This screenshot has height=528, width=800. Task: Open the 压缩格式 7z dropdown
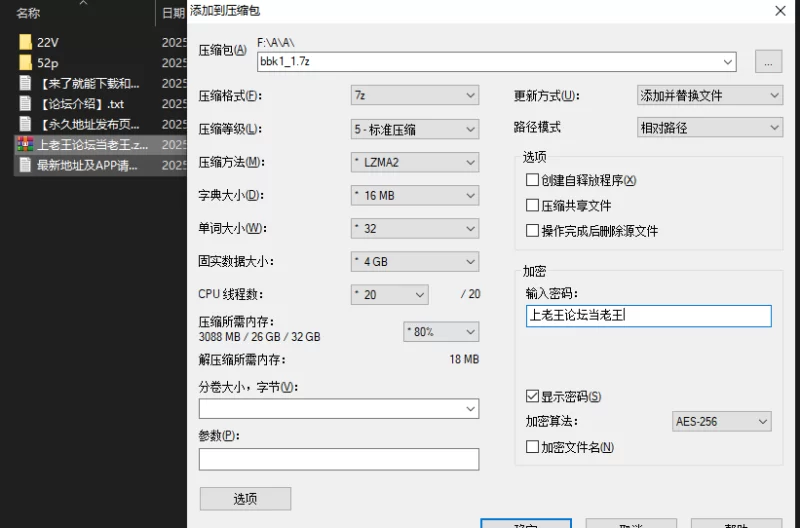coord(415,95)
